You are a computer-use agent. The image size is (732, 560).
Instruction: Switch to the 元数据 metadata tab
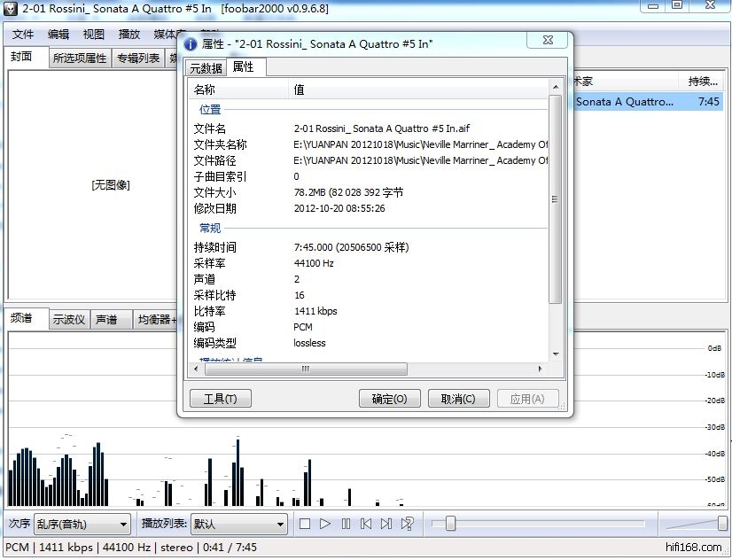tap(206, 68)
